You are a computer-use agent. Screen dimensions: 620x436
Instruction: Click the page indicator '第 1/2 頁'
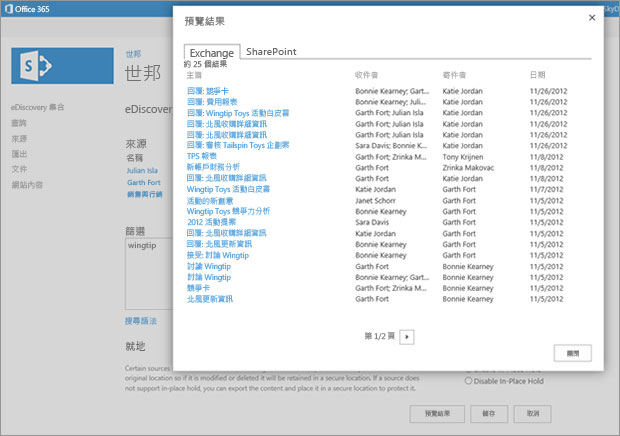click(x=380, y=336)
